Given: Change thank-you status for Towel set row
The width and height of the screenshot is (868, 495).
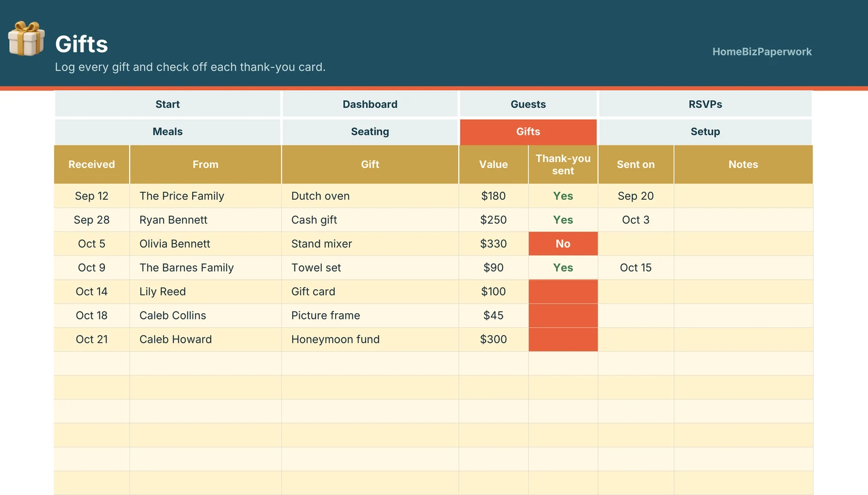Looking at the screenshot, I should 563,267.
